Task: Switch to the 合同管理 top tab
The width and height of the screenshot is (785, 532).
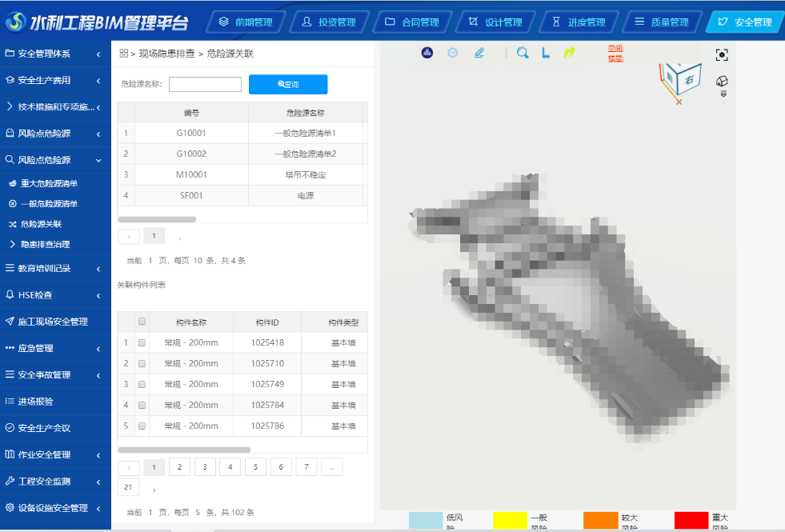Action: click(411, 22)
